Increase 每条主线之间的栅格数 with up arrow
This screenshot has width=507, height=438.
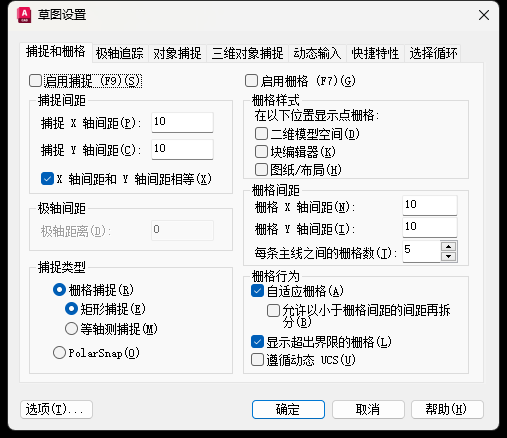[448, 247]
